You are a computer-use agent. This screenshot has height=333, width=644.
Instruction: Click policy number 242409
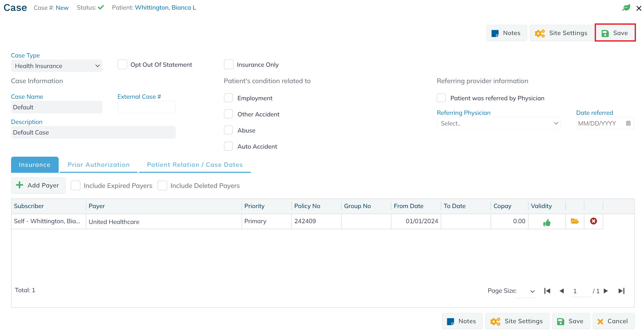[x=316, y=221]
